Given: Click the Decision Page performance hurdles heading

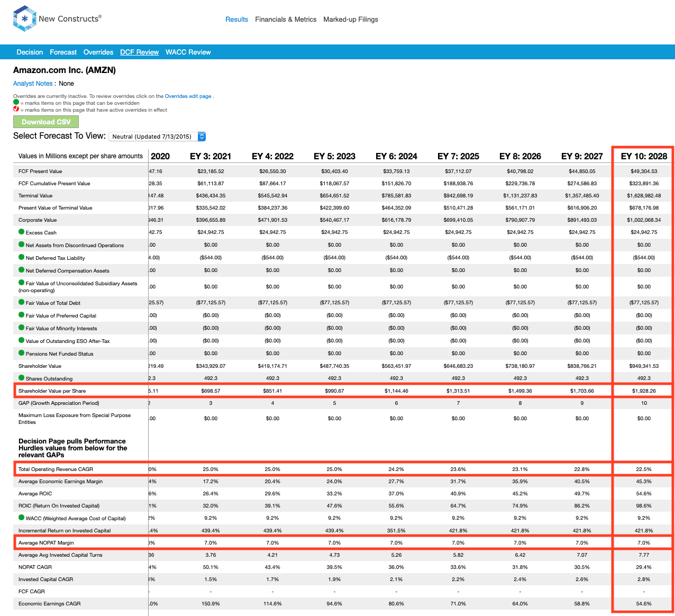Looking at the screenshot, I should click(73, 448).
